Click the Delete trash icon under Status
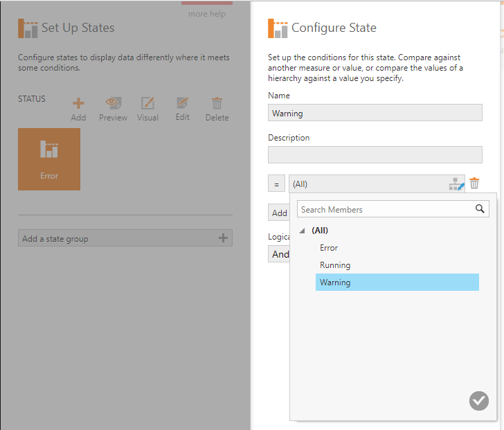Screen dimensions: 504x430 [x=217, y=104]
